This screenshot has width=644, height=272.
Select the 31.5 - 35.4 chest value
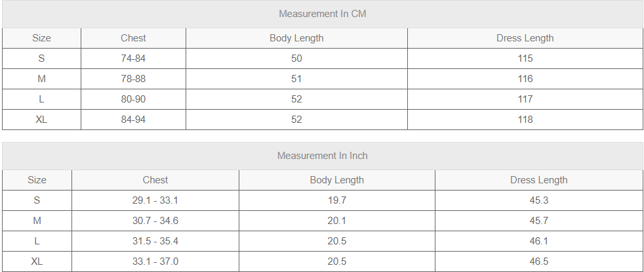coord(155,241)
